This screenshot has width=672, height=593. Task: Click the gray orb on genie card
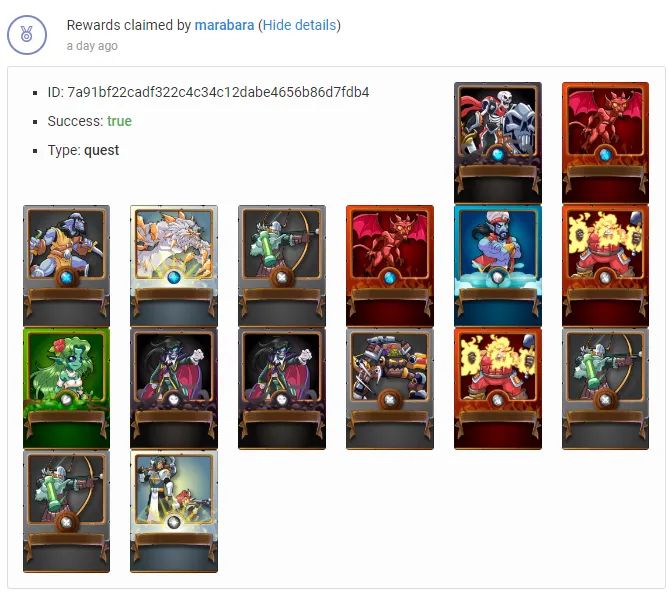point(498,277)
